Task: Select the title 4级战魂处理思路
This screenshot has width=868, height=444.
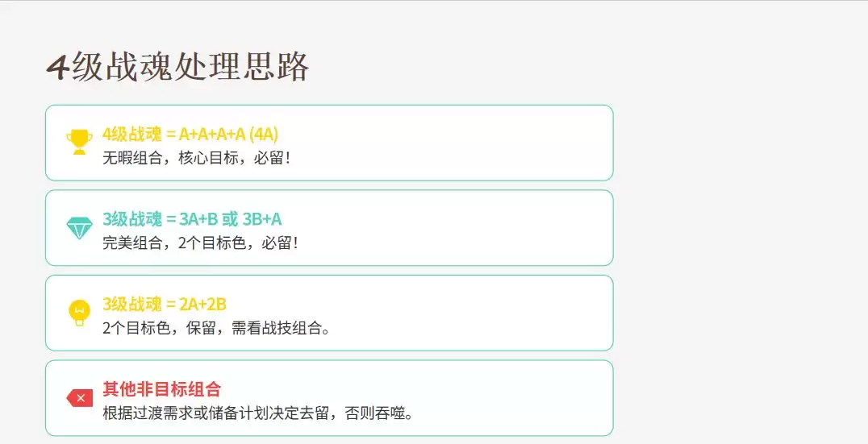Action: click(177, 68)
